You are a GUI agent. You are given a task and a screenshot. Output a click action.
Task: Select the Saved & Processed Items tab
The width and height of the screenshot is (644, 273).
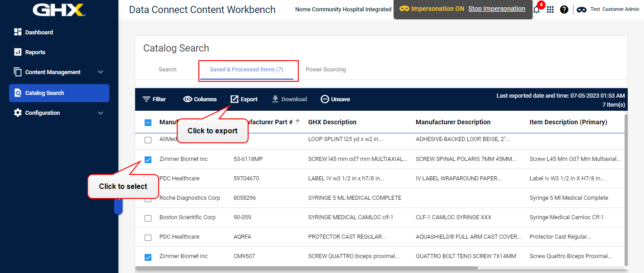coord(247,70)
